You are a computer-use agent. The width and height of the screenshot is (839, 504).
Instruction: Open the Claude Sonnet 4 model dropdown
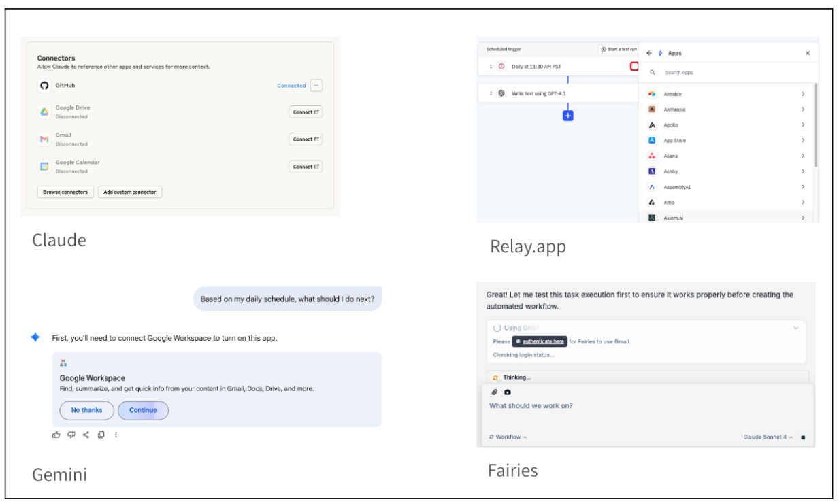point(768,437)
